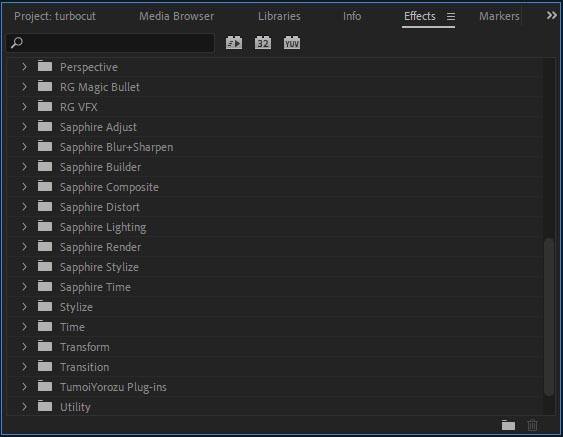Viewport: 563px width, 437px height.
Task: Click the effects search field
Action: point(110,43)
